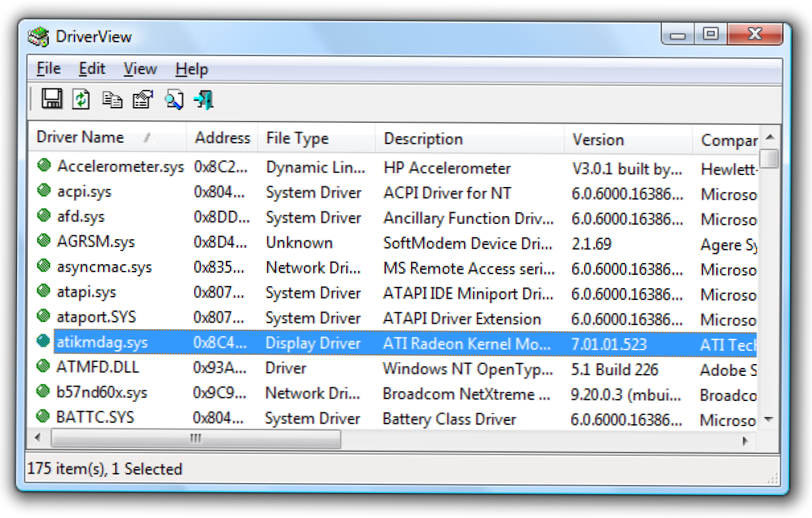The image size is (812, 518).
Task: Click the horizontal scrollbar right arrow
Action: pyautogui.click(x=745, y=439)
